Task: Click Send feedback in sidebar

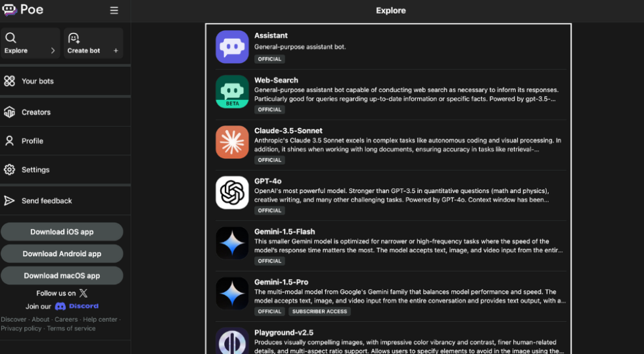Action: 47,201
